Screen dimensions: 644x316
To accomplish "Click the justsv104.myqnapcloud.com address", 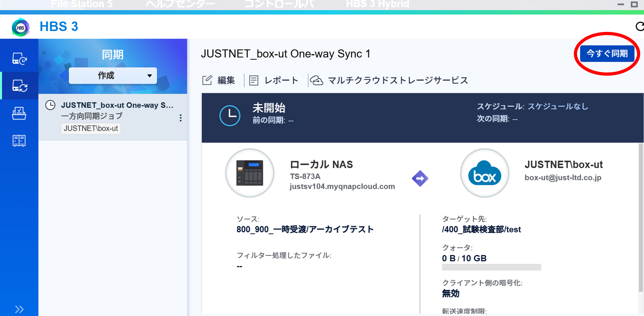I will pos(342,186).
